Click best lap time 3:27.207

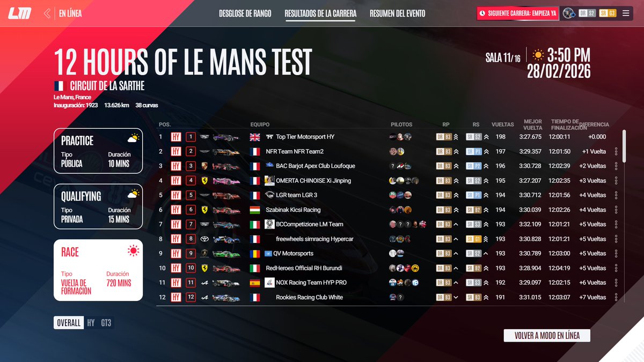tap(530, 181)
